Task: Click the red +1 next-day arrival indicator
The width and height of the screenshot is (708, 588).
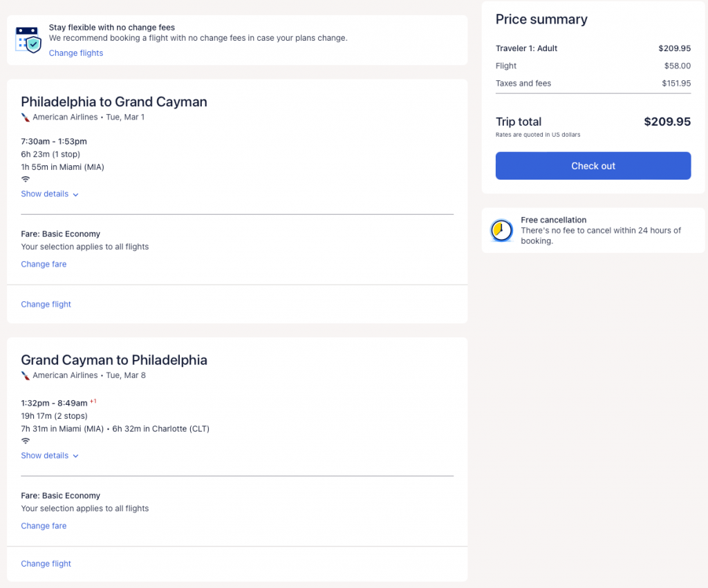Action: [93, 401]
